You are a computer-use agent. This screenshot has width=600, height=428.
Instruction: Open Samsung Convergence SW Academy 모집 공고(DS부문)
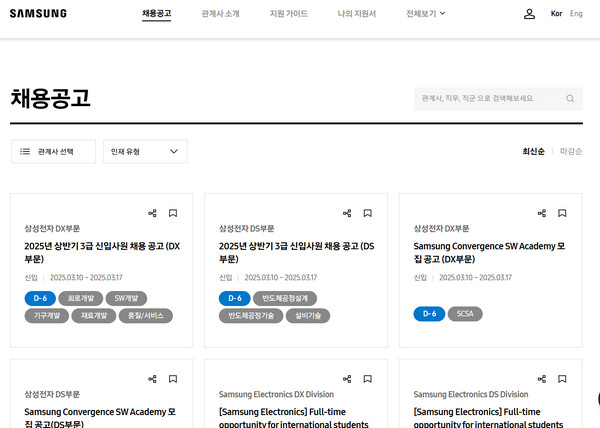pyautogui.click(x=100, y=418)
